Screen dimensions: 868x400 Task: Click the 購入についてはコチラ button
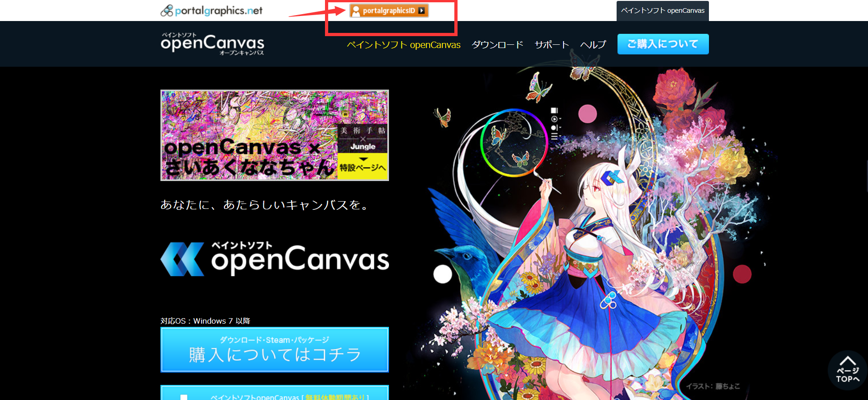tap(274, 350)
